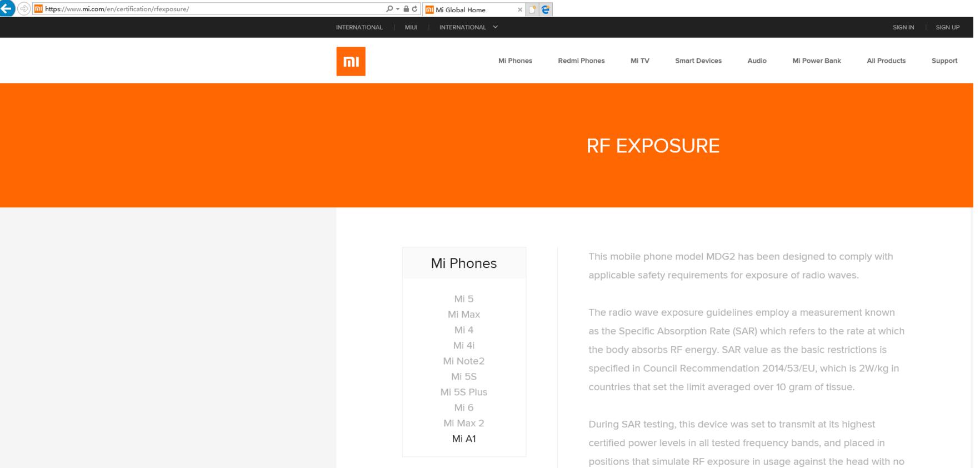Select the Mi Global Home browser tab
980x468 pixels.
(x=474, y=9)
